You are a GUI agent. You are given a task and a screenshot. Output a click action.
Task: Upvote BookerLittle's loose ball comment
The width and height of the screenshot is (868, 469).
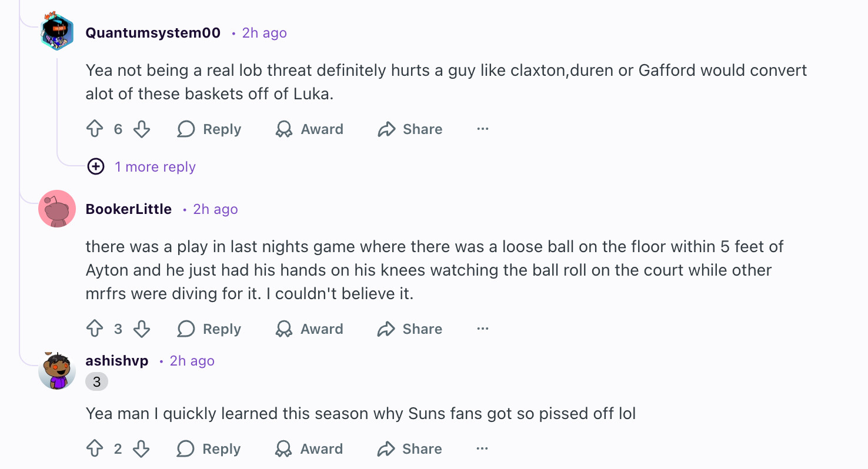tap(95, 329)
